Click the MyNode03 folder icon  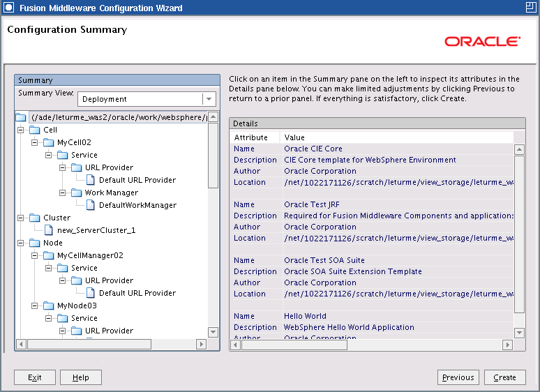[48, 306]
